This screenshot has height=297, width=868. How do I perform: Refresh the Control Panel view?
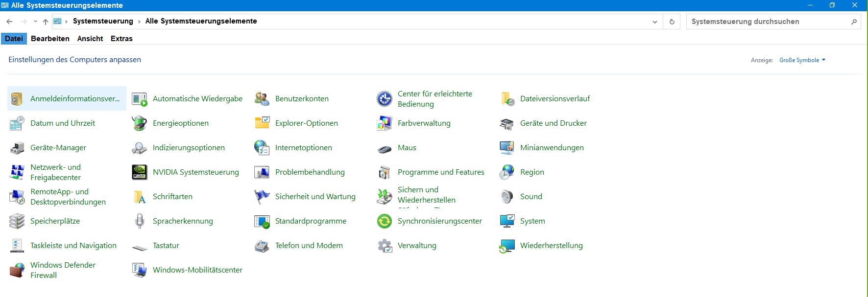(x=672, y=22)
